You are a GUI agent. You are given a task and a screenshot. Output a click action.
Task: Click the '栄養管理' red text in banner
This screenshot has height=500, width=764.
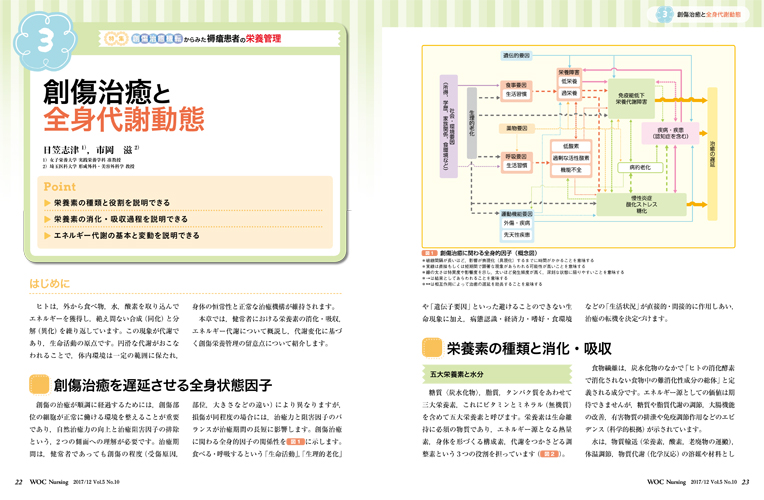click(263, 38)
